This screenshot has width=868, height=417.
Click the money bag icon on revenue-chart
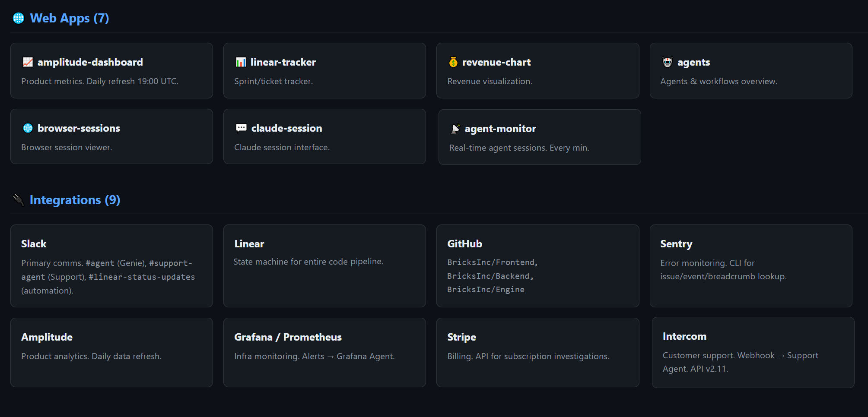pos(453,62)
